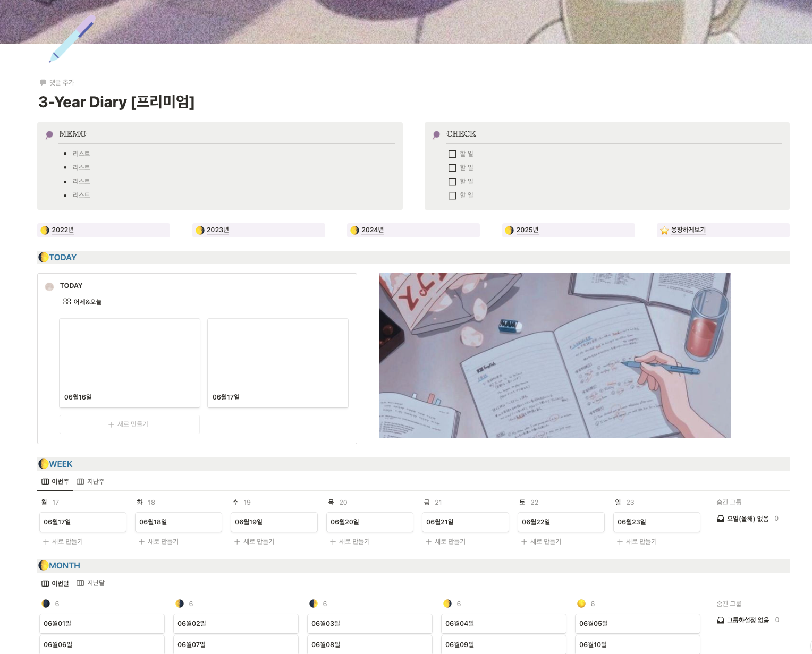
Task: Click the board icon on 이번주 tab
Action: (x=45, y=481)
